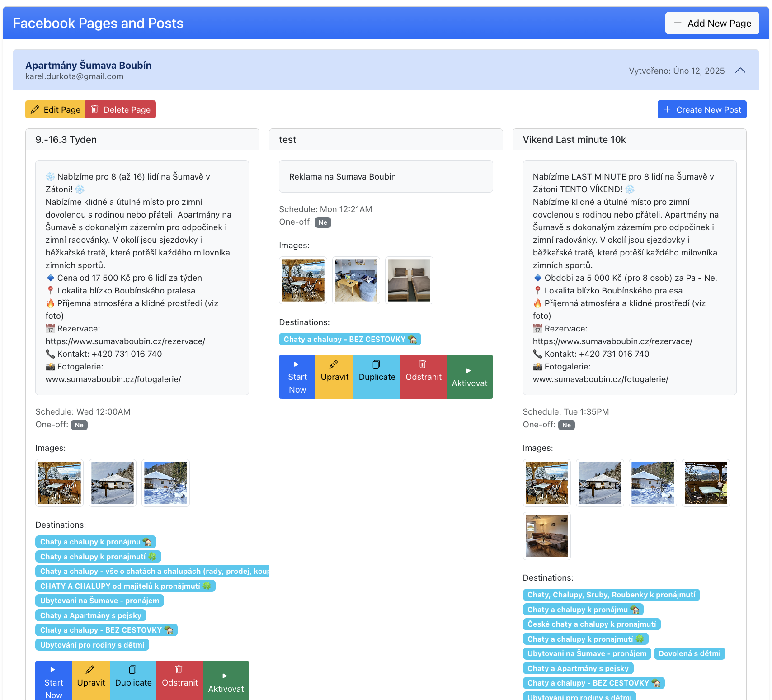
Task: Click the 'Vikend Last minute 10k' card title
Action: [574, 140]
